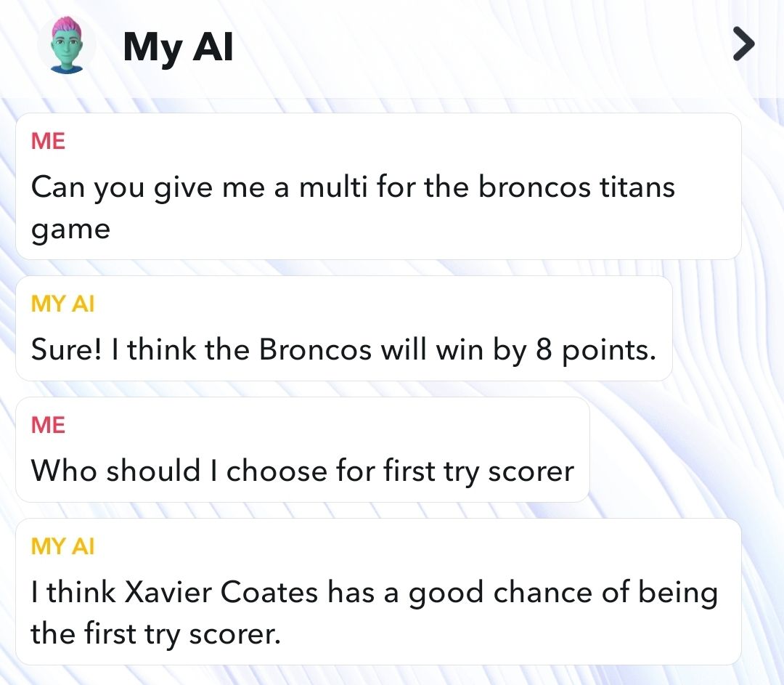Select the 'first try scorer' question bubble
The image size is (784, 685).
[303, 450]
